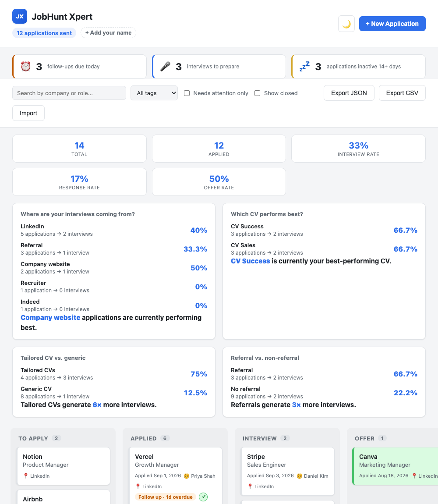The image size is (438, 504).
Task: Click the 14 TOTAL stat card
Action: (x=79, y=149)
